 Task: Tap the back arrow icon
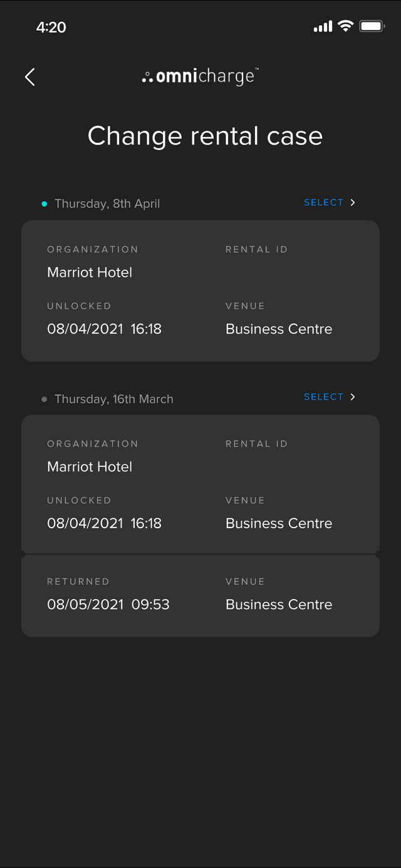click(29, 77)
